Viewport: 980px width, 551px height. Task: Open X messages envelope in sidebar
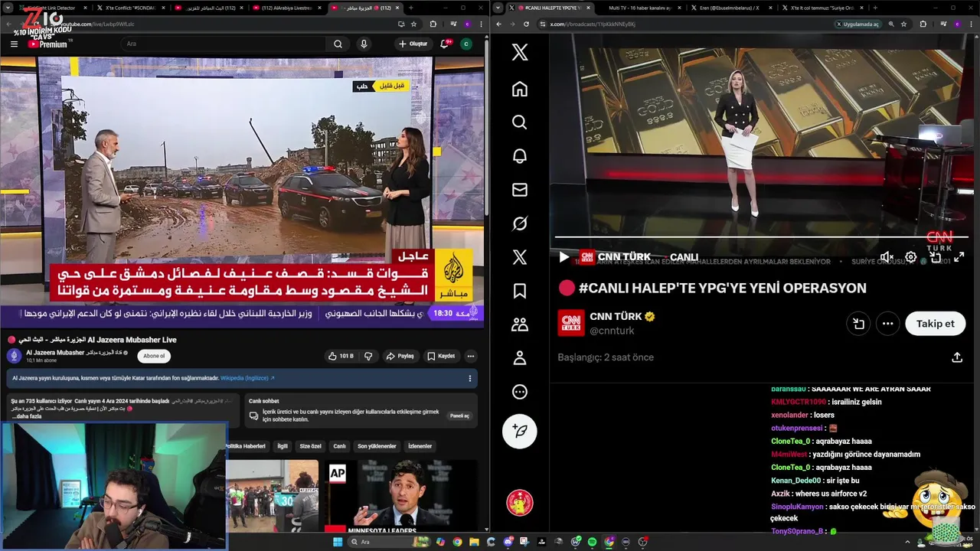(x=520, y=190)
